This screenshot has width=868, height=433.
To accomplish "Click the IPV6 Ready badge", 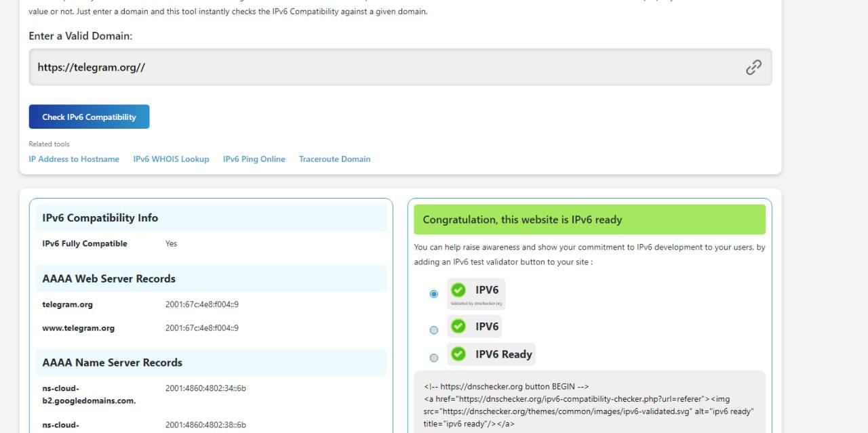I will click(x=492, y=354).
